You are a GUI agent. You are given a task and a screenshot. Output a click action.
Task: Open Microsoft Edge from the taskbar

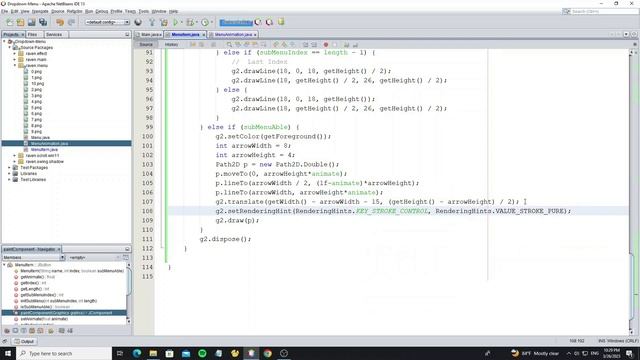137,353
